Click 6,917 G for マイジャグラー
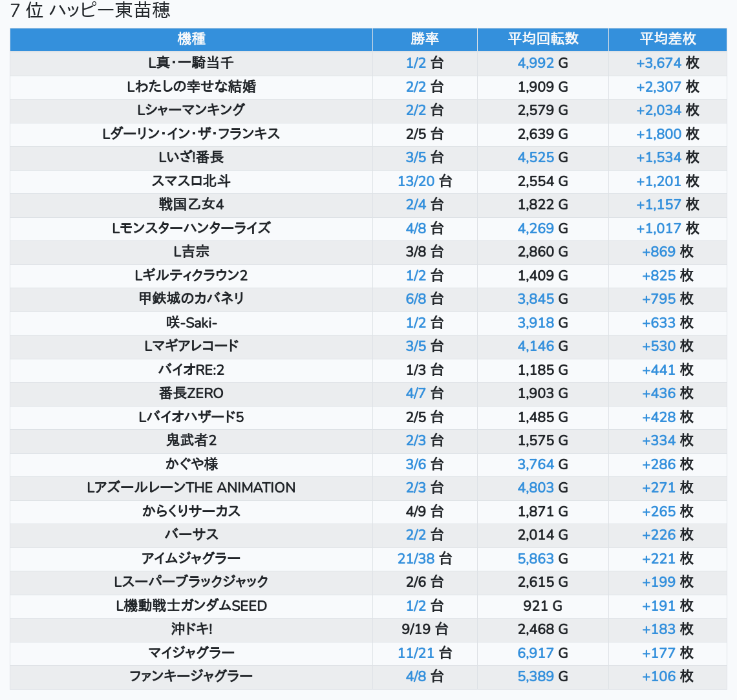Viewport: 737px width, 700px height. click(543, 653)
